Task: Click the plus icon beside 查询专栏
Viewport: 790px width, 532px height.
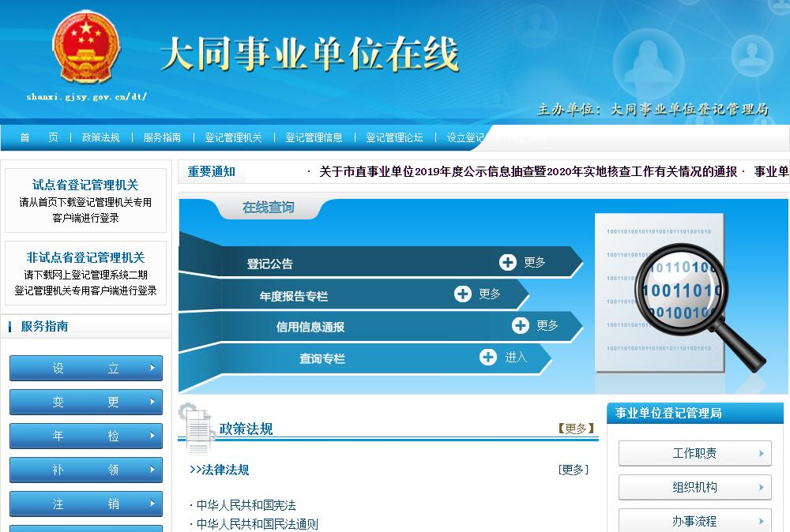Action: (487, 358)
